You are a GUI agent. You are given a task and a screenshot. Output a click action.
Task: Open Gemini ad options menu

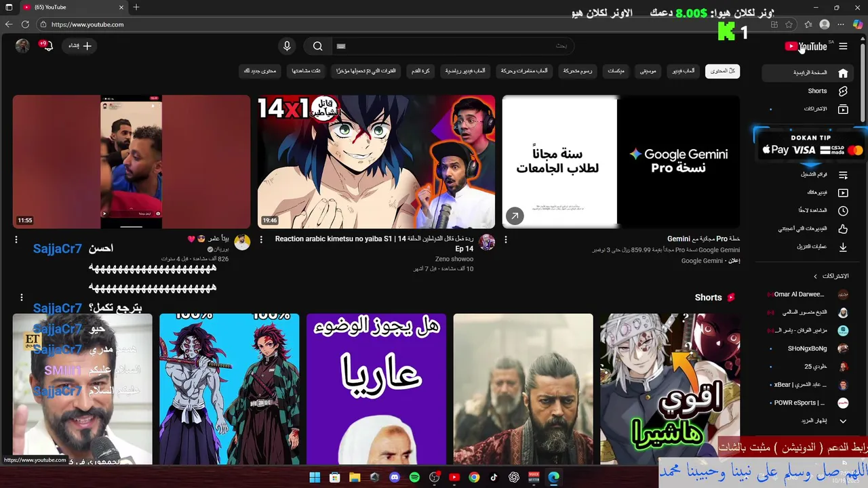(506, 240)
